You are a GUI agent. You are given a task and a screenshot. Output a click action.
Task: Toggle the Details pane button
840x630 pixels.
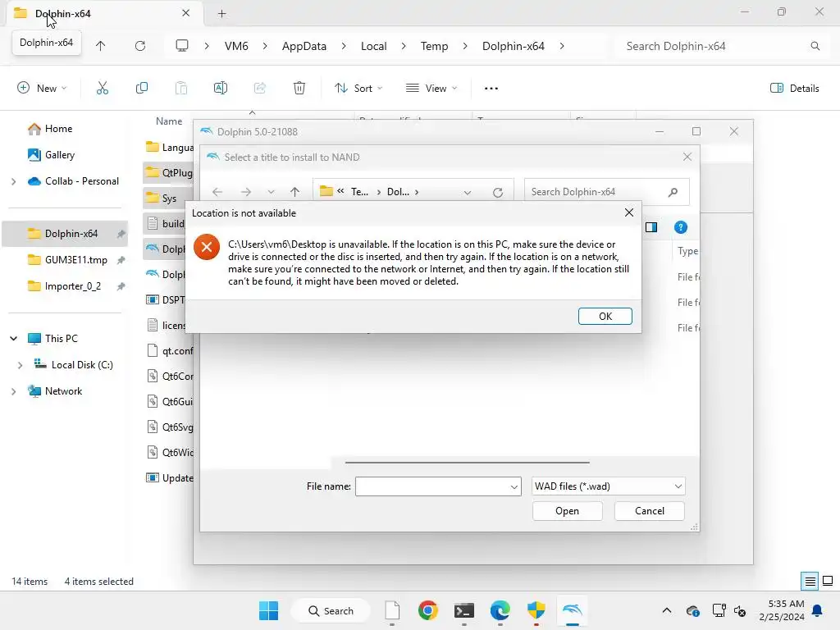[794, 88]
